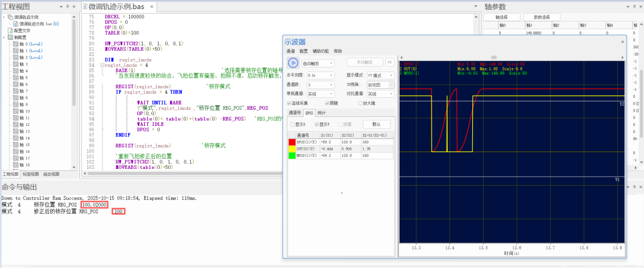Select the 轴 2 (Local) axis icon
Screen dimensions: 644x268
pyautogui.click(x=16, y=57)
